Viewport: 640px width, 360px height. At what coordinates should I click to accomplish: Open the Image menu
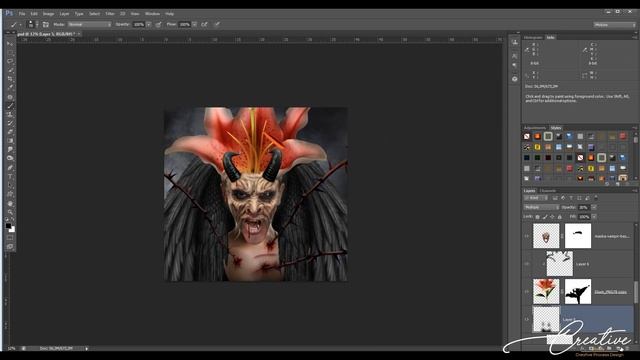(x=48, y=14)
